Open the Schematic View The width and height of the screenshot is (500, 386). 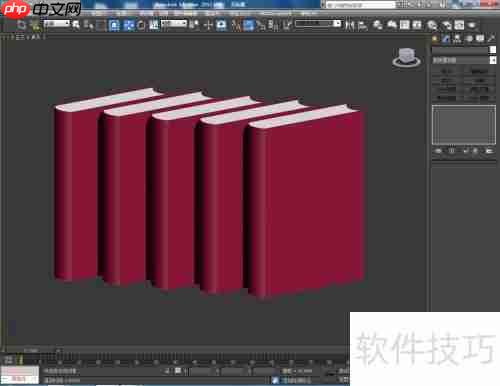coord(417,25)
